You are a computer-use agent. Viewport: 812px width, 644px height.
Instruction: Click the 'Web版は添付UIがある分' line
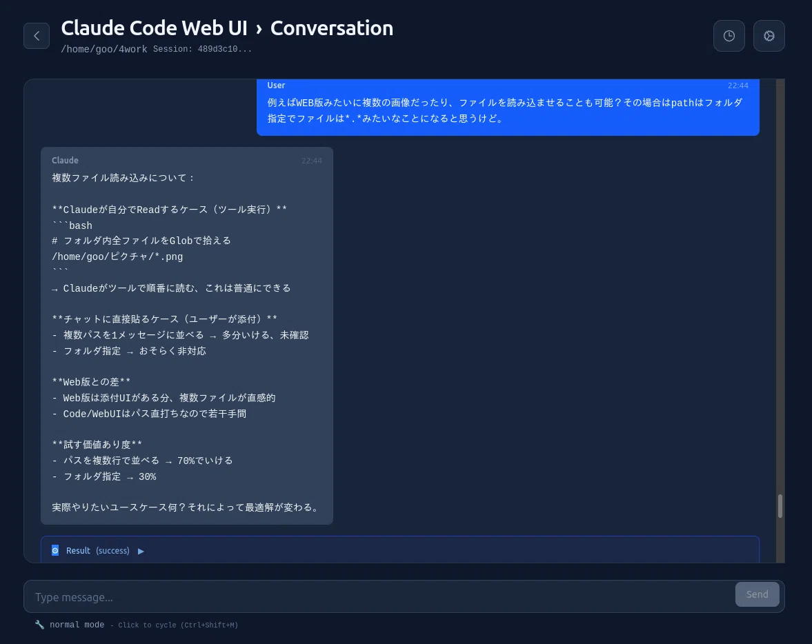tap(164, 398)
